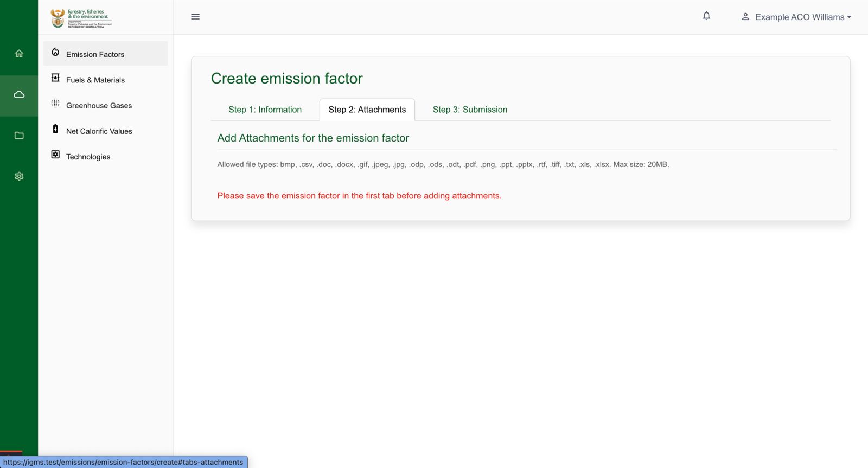Open Net Calorific Values menu item
Image resolution: width=868 pixels, height=468 pixels.
coord(106,131)
